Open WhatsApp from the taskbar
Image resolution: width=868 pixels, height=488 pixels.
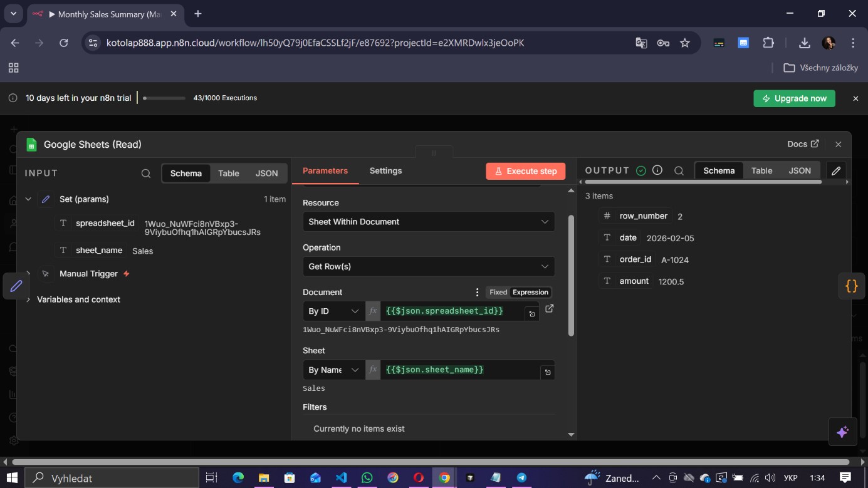click(x=367, y=478)
